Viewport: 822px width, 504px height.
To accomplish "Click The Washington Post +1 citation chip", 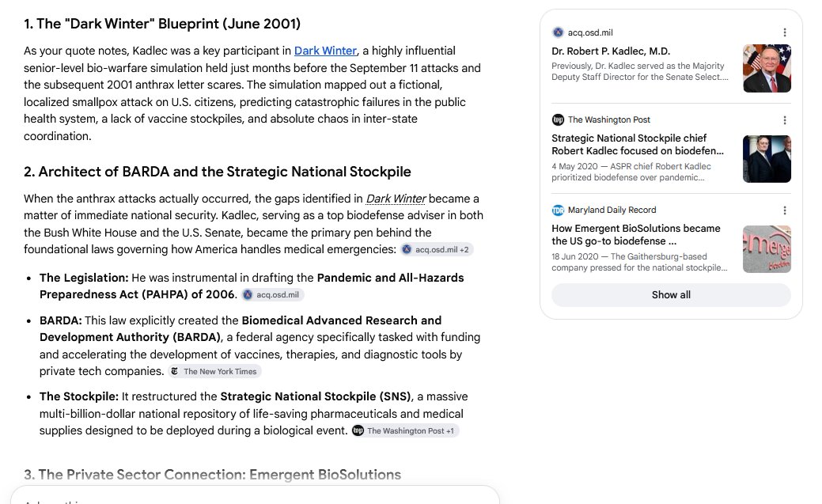I will click(405, 430).
